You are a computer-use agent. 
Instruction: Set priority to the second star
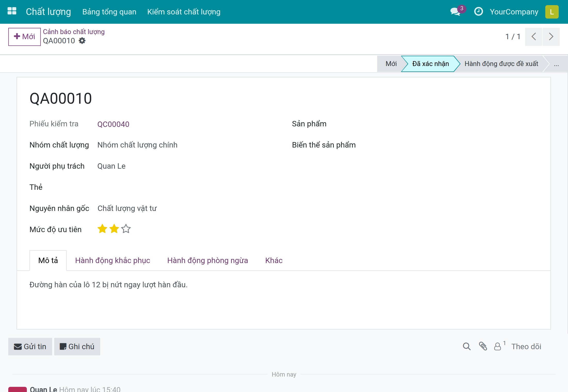[x=114, y=229]
